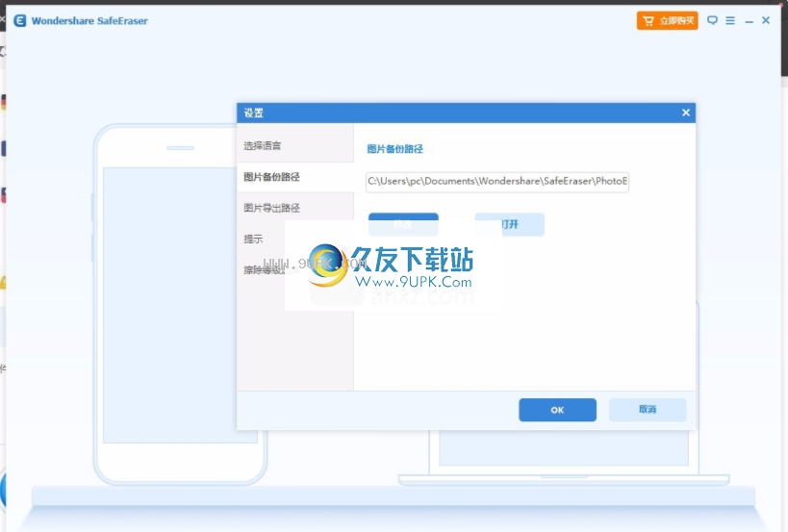Close the SafeEraser main window

point(766,20)
